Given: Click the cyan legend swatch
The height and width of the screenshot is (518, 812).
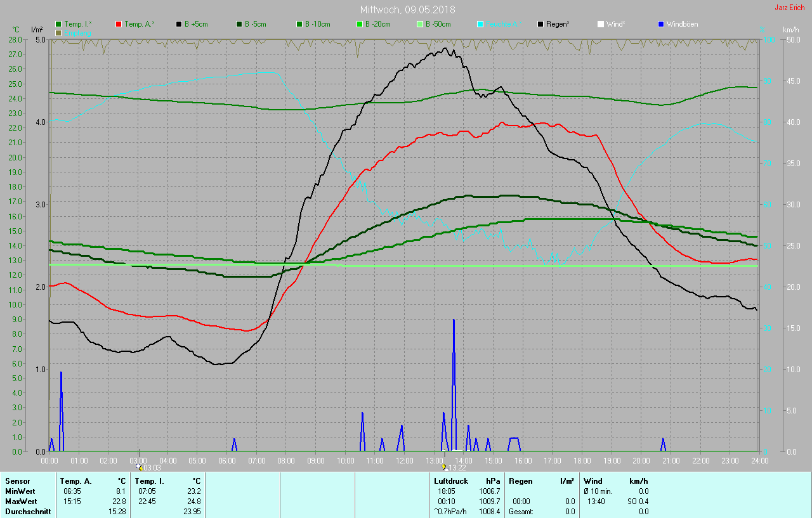Looking at the screenshot, I should tap(480, 24).
